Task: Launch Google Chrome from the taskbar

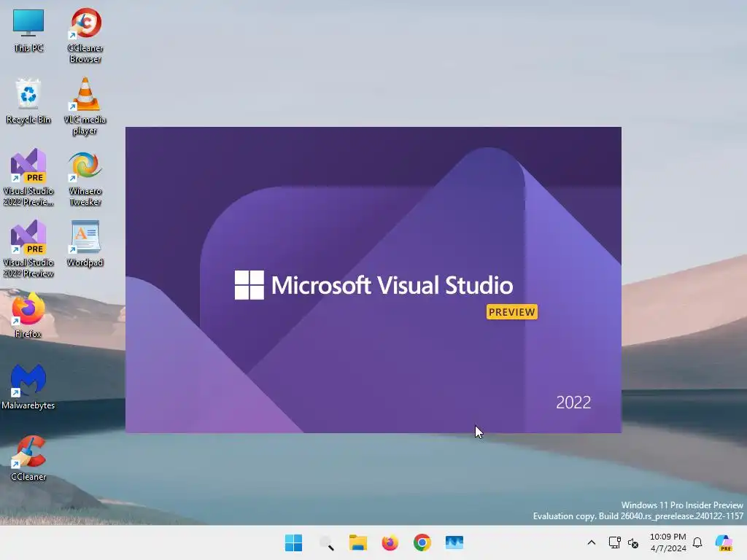Action: [422, 542]
